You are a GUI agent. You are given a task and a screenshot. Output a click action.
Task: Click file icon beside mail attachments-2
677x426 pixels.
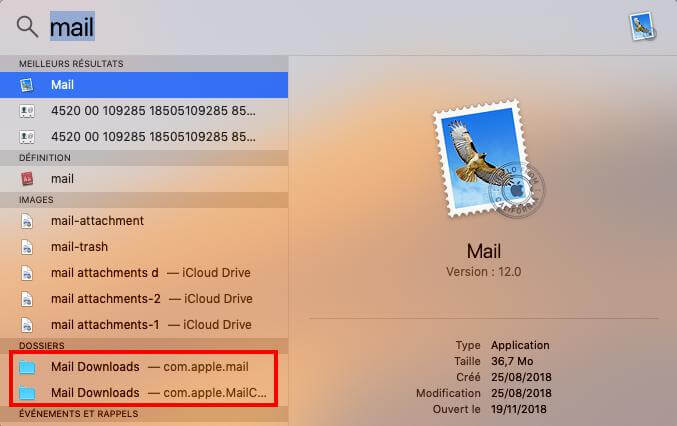[27, 299]
